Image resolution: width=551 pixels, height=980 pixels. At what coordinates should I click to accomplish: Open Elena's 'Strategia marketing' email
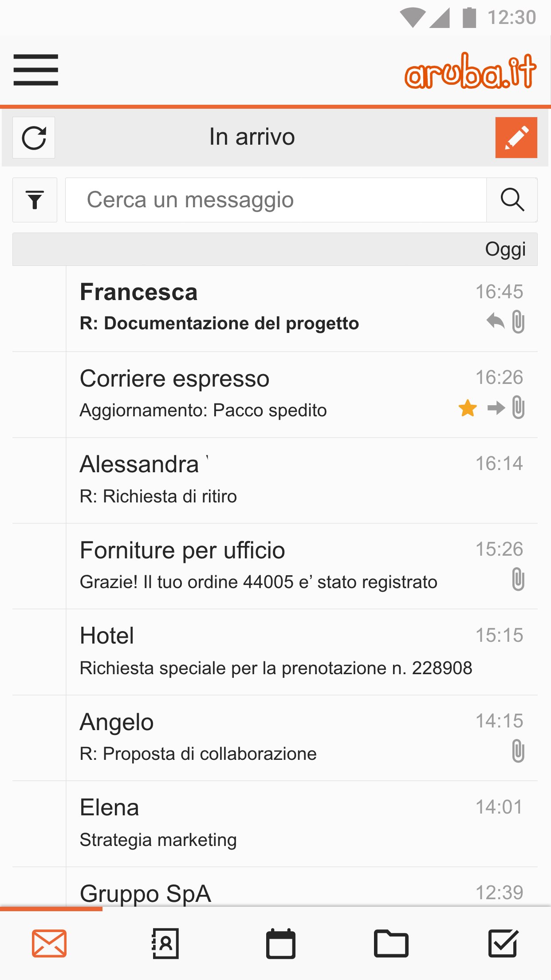tap(266, 823)
